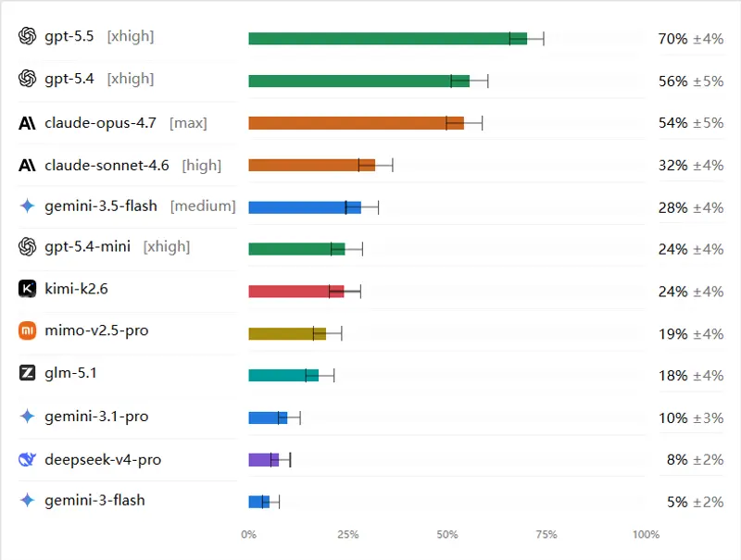Click the 50% axis label

(x=447, y=534)
